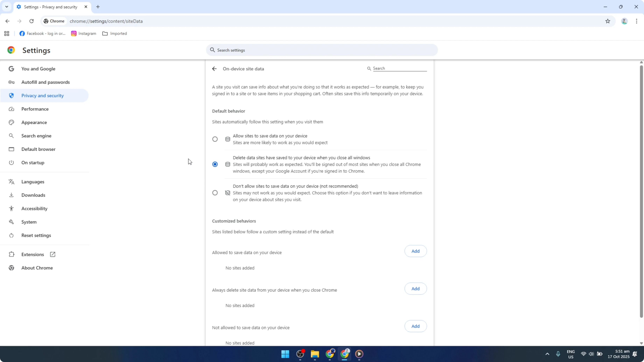
Task: Open the hidden icons tray in taskbar
Action: (x=547, y=354)
